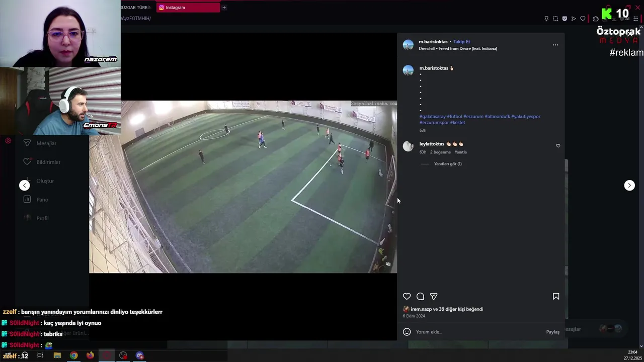Open the Discord taskbar icon
Screen dimensions: 644x362
click(x=139, y=355)
